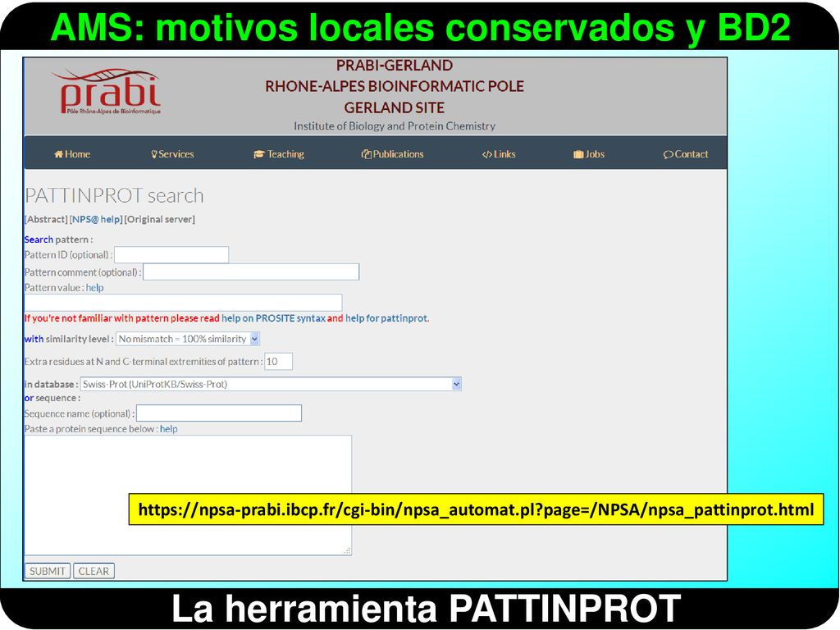Click the Services lightbulb icon

tap(154, 154)
